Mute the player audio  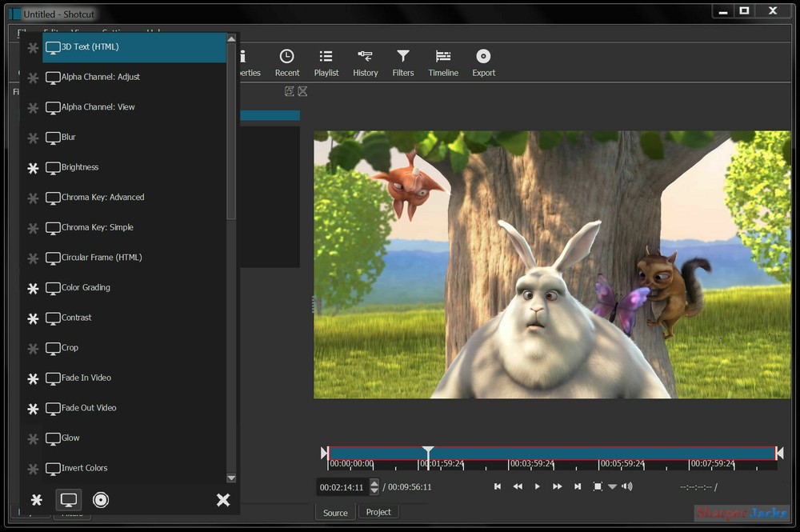tap(627, 486)
